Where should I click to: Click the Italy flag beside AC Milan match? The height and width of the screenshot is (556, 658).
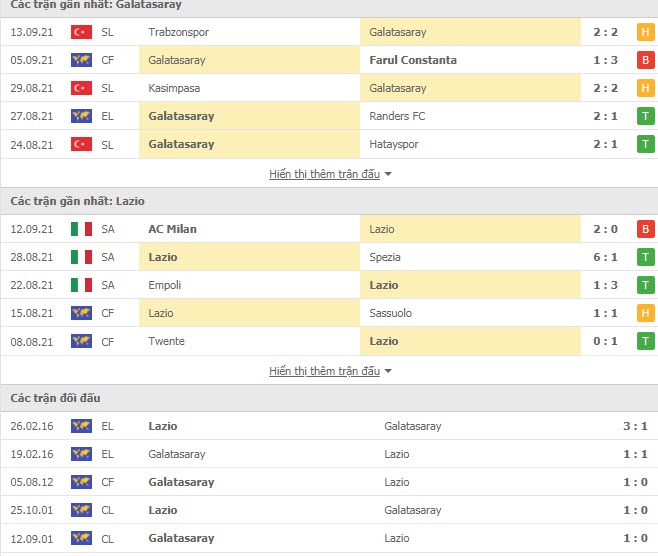pos(81,229)
